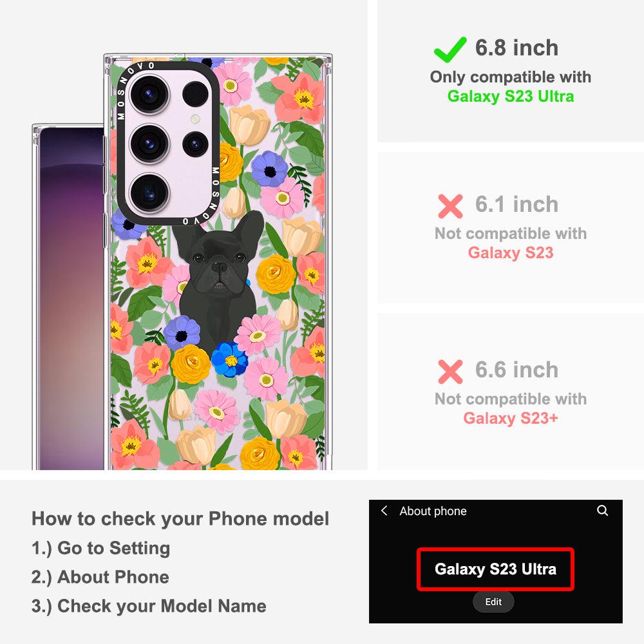Image resolution: width=644 pixels, height=644 pixels.
Task: Click the camera flash dot
Action: [x=196, y=119]
